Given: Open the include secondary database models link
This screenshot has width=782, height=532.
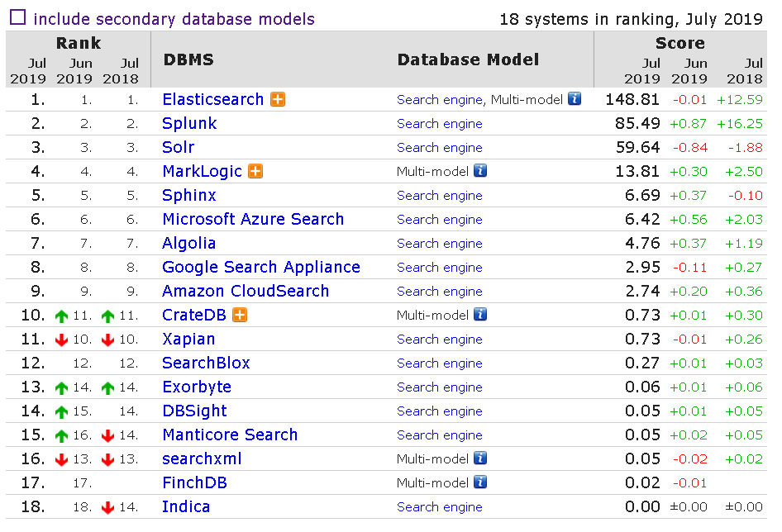Looking at the screenshot, I should pyautogui.click(x=174, y=19).
